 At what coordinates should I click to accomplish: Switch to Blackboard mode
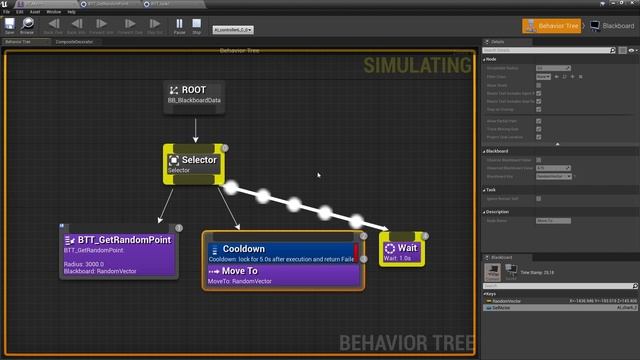pos(613,26)
